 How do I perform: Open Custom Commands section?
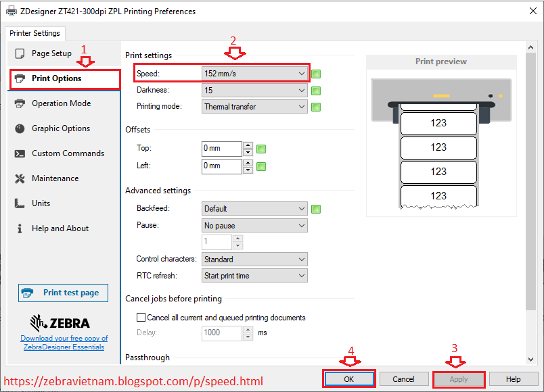[64, 153]
